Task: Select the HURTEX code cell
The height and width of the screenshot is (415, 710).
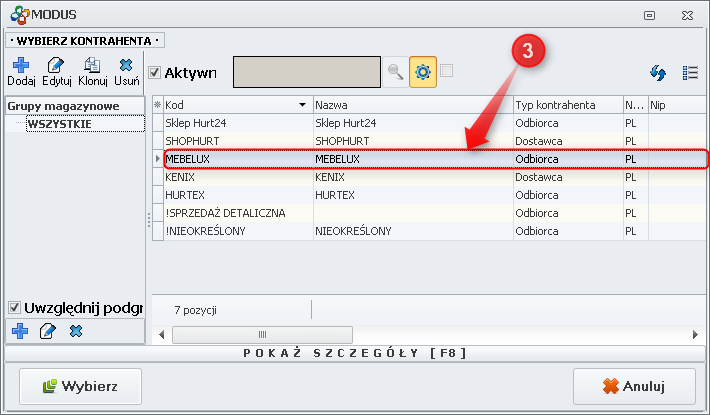Action: [238, 195]
